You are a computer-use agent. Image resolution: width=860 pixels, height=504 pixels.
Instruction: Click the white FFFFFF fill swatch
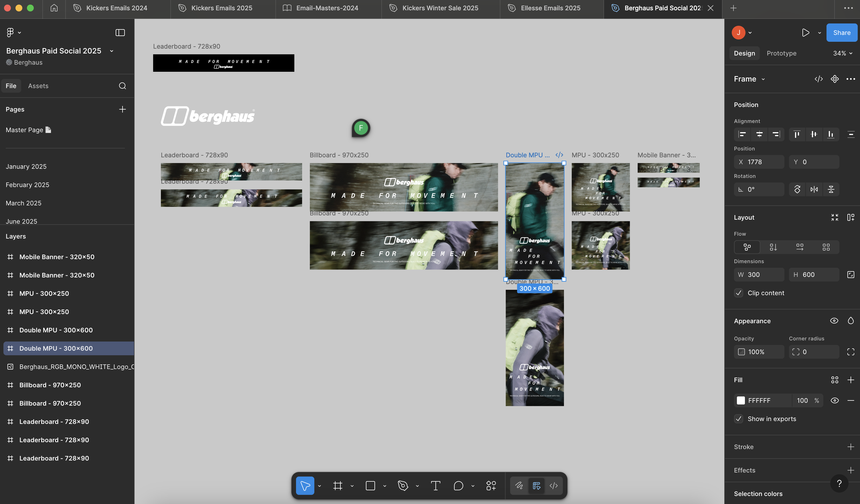click(741, 400)
